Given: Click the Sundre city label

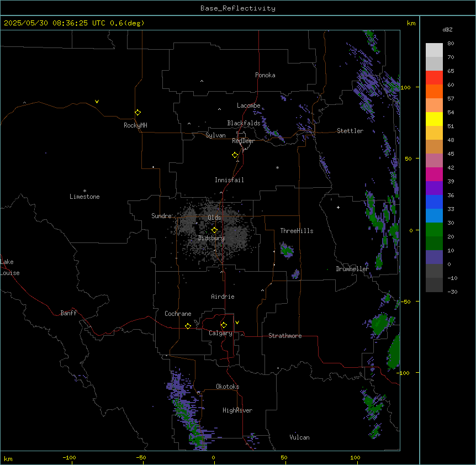Looking at the screenshot, I should click(x=161, y=216).
